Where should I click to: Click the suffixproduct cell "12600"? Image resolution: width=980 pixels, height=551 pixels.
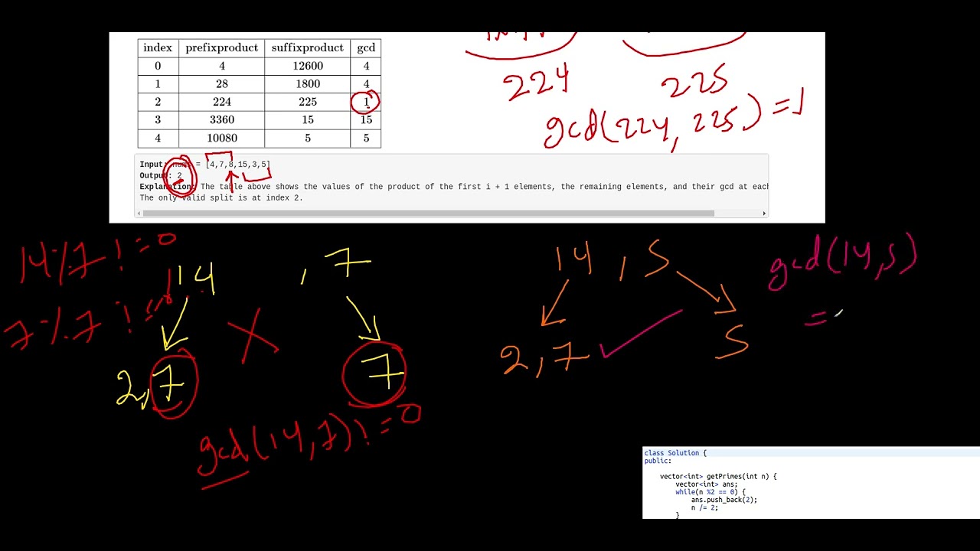[x=308, y=66]
